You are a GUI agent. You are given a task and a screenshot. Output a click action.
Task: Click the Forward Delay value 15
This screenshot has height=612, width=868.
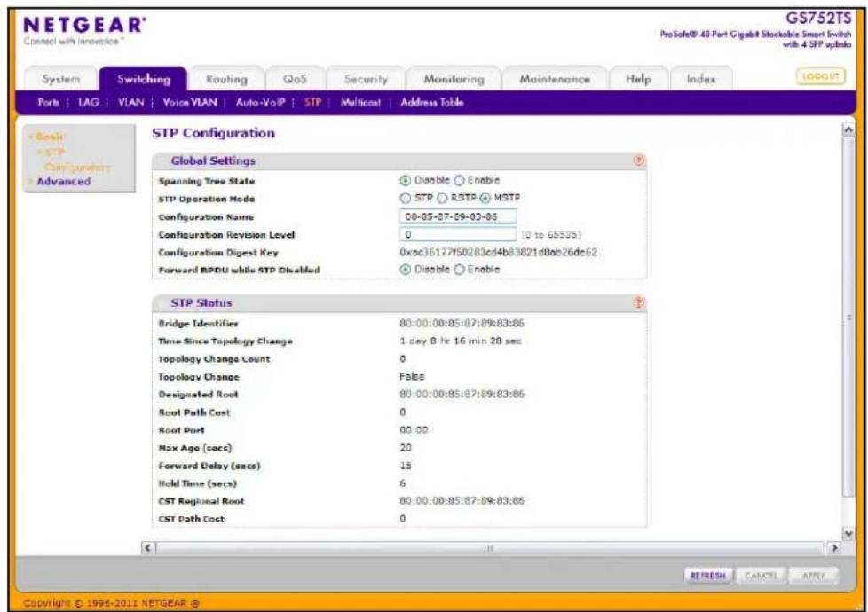click(x=406, y=466)
